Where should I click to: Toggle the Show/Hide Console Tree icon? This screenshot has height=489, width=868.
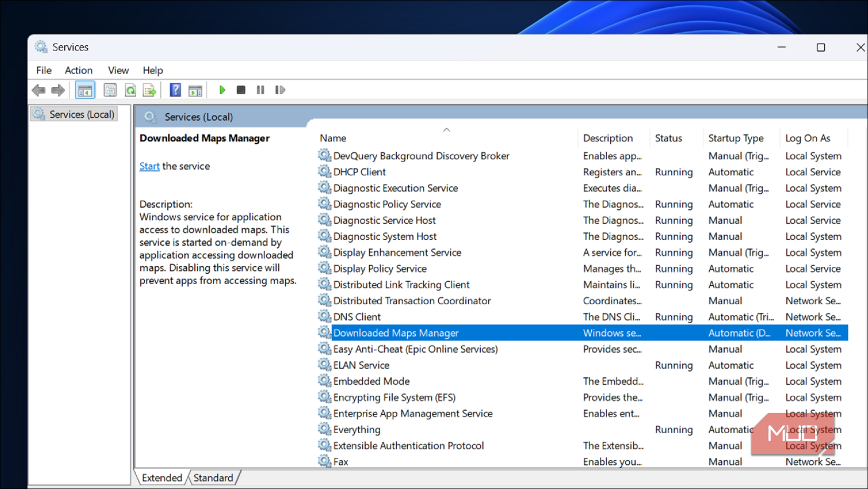click(85, 90)
